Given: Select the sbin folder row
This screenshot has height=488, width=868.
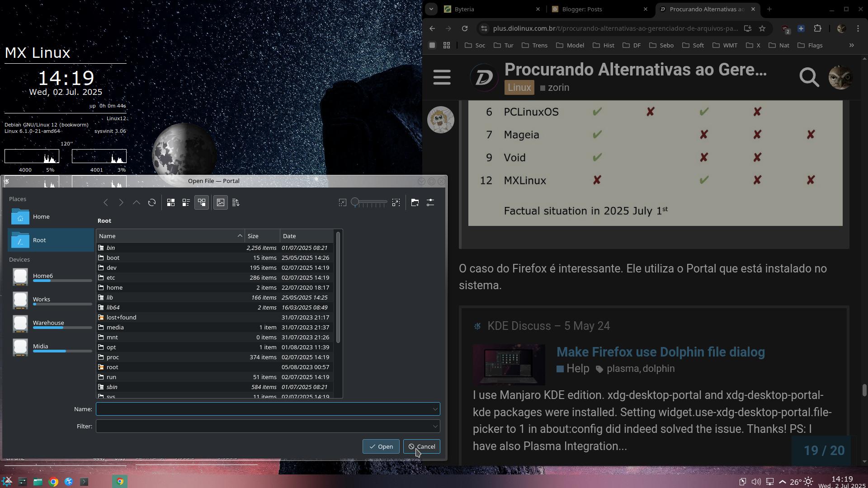Looking at the screenshot, I should point(215,387).
